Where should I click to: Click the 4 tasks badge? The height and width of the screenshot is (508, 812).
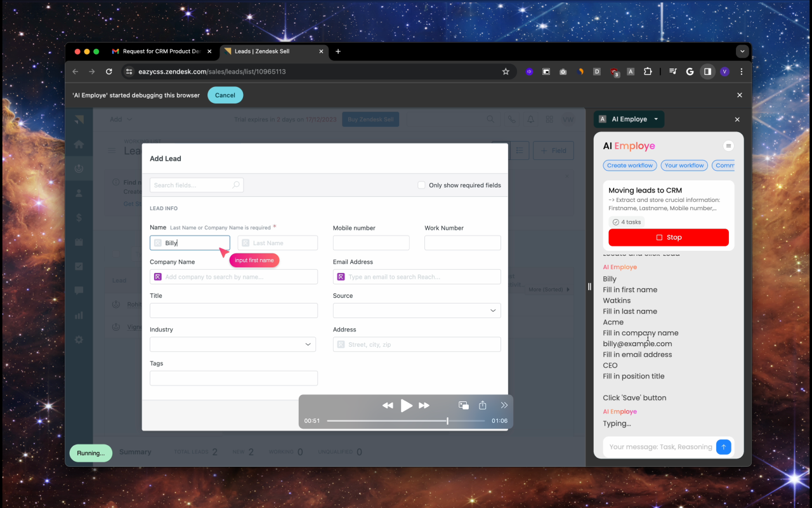(627, 222)
